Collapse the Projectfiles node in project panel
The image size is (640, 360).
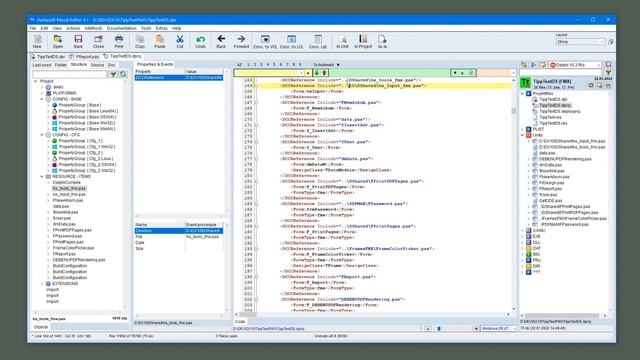pos(522,93)
